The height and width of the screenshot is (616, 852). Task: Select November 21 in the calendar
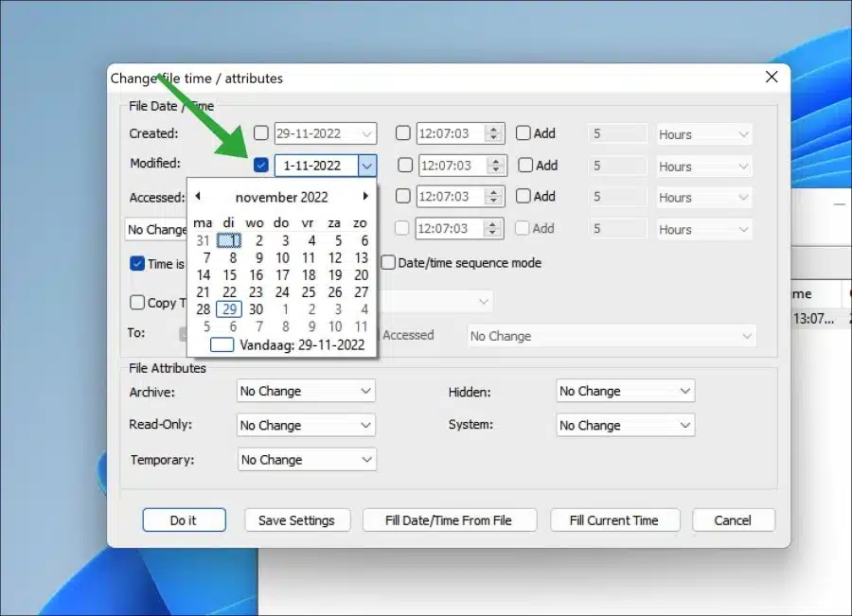(x=203, y=292)
